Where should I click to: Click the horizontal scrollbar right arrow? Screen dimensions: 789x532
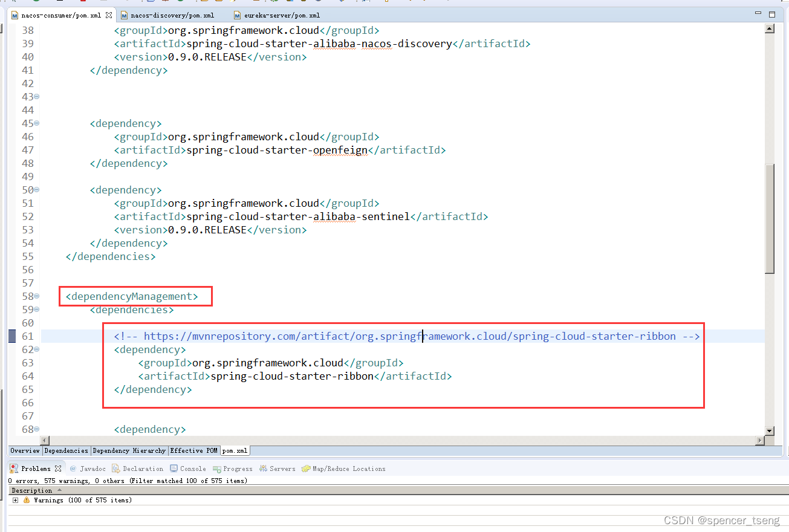click(760, 441)
